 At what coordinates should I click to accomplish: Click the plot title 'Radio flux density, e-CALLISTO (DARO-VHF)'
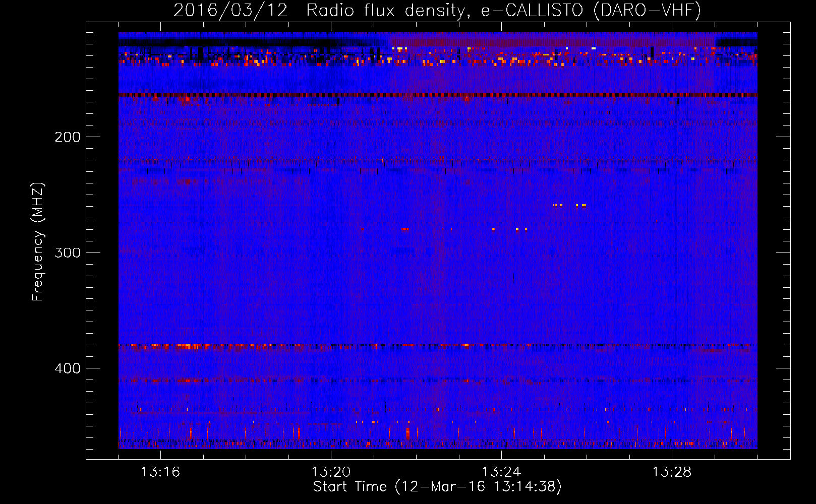tap(503, 10)
